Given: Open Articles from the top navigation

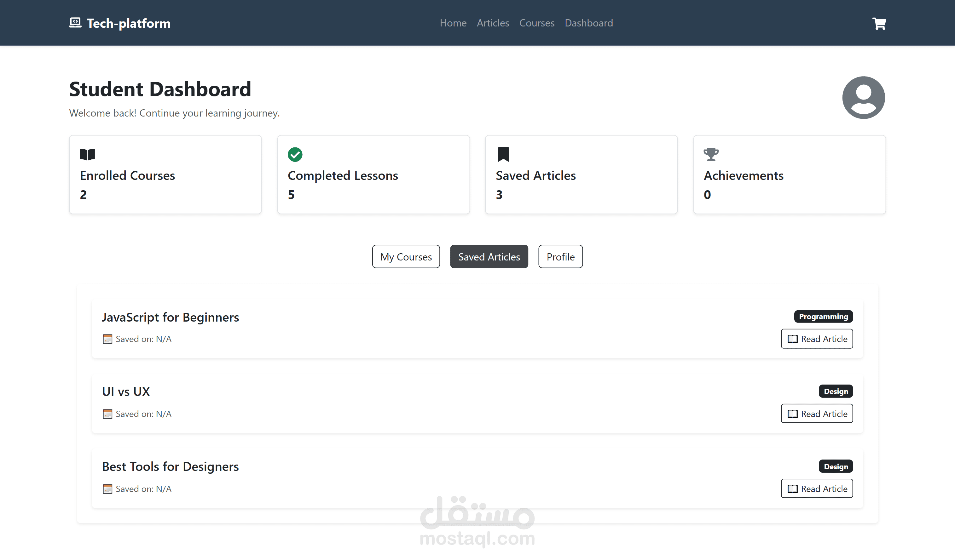Looking at the screenshot, I should click(493, 23).
